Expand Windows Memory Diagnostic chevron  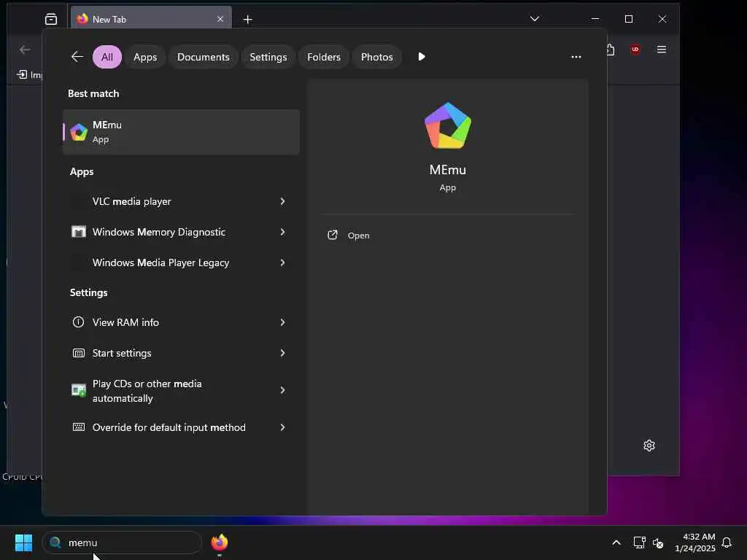click(282, 232)
